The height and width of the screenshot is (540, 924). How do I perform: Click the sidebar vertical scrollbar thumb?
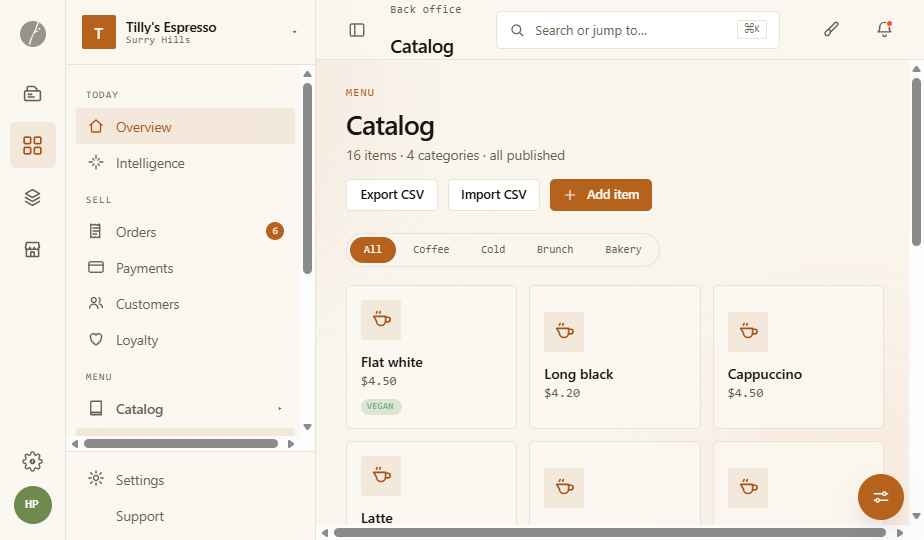click(x=307, y=178)
